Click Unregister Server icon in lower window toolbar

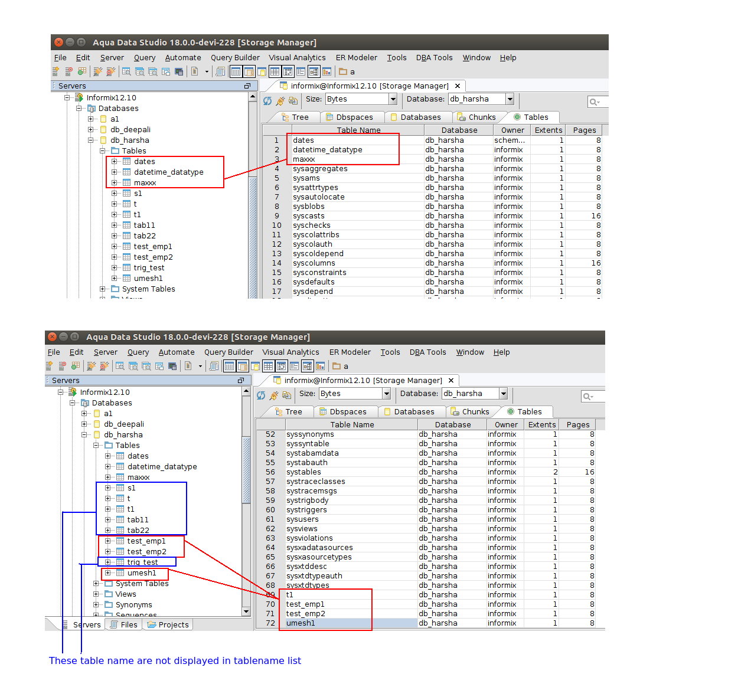pyautogui.click(x=62, y=366)
